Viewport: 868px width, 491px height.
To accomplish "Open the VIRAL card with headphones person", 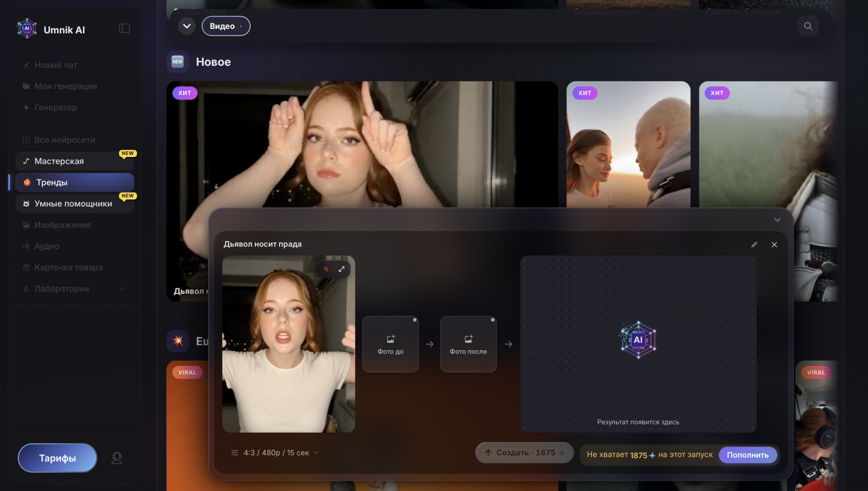I will pos(816,426).
